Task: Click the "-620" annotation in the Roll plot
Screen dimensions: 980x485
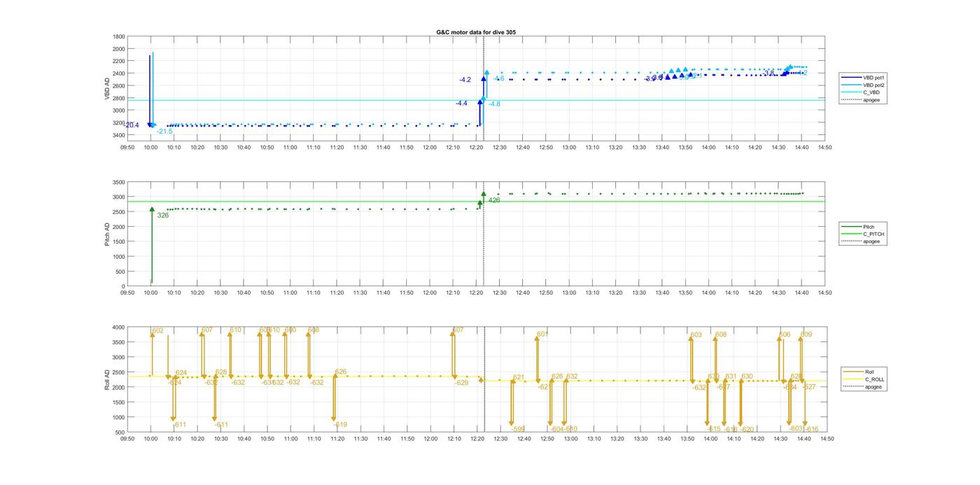Action: coord(747,430)
